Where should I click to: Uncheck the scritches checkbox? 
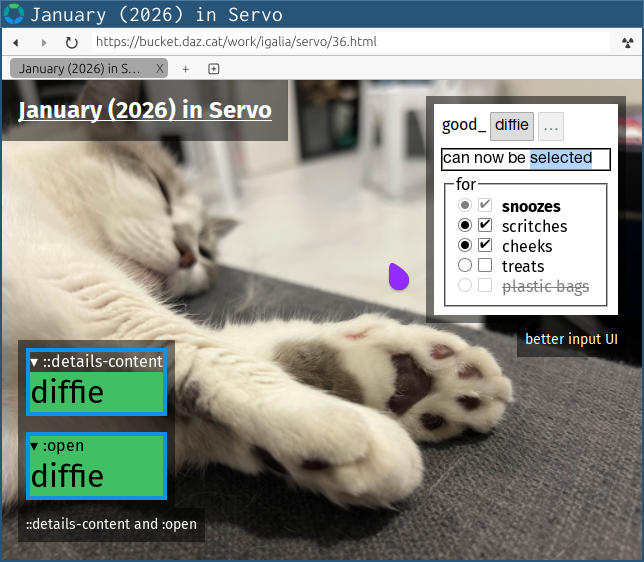[x=485, y=225]
